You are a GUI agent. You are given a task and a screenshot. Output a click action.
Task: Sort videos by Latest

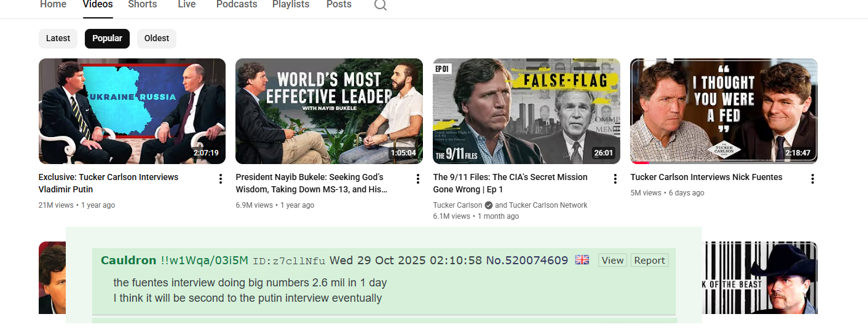click(x=58, y=38)
